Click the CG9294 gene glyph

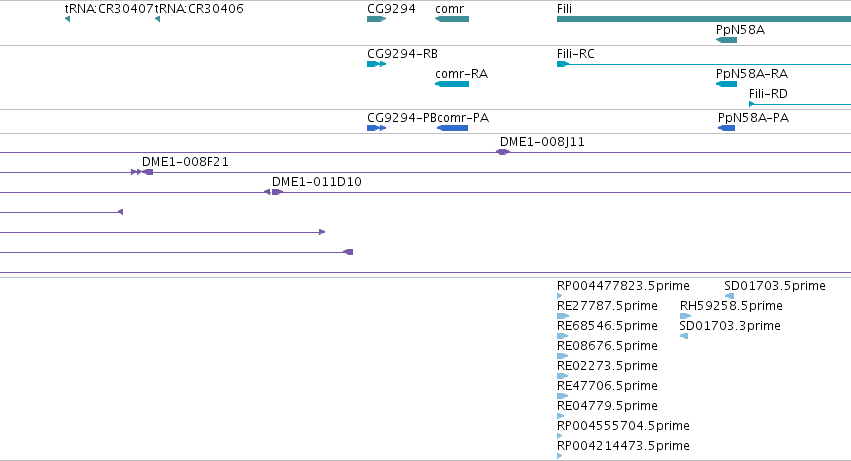(x=377, y=19)
